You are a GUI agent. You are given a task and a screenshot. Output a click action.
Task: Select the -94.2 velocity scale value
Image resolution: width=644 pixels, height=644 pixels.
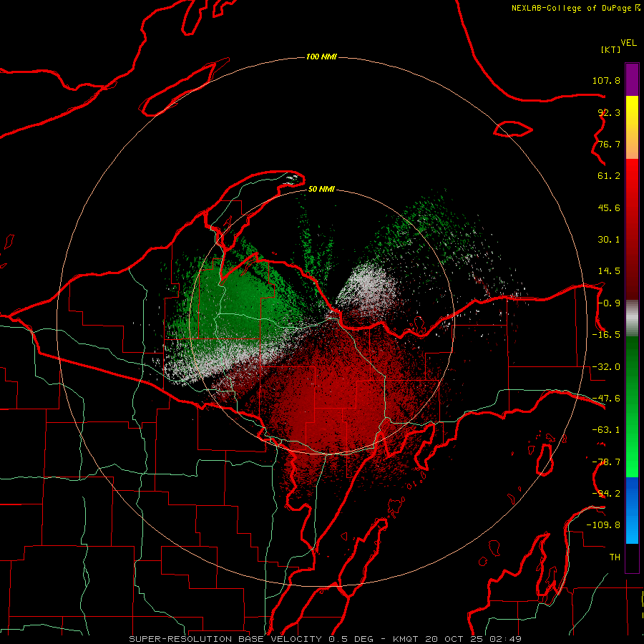pos(606,494)
